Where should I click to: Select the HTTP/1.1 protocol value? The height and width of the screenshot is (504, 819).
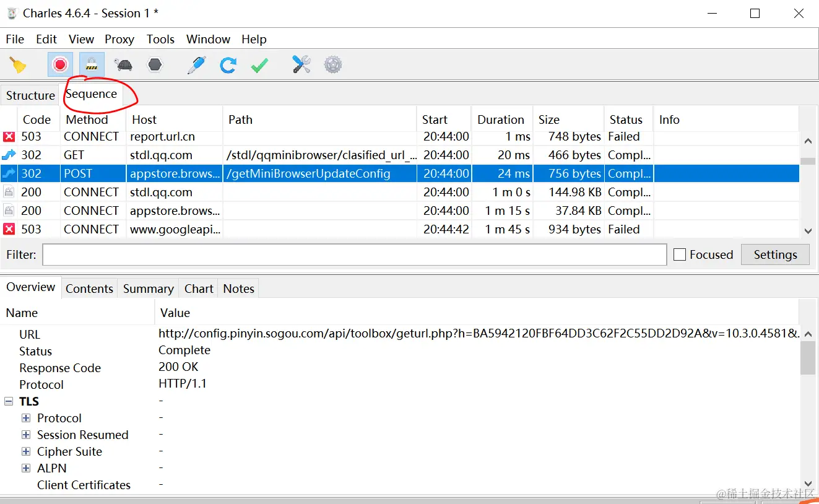pos(183,383)
